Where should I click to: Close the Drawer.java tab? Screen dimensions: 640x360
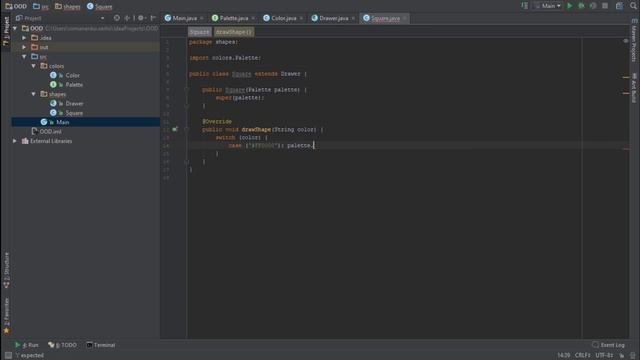click(353, 18)
